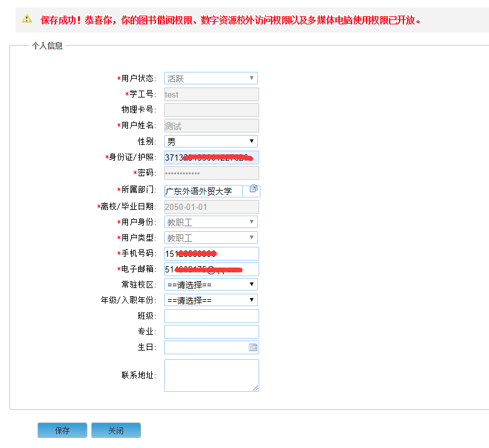The image size is (489, 448).
Task: Click the 保存成功 notification message text
Action: click(231, 20)
